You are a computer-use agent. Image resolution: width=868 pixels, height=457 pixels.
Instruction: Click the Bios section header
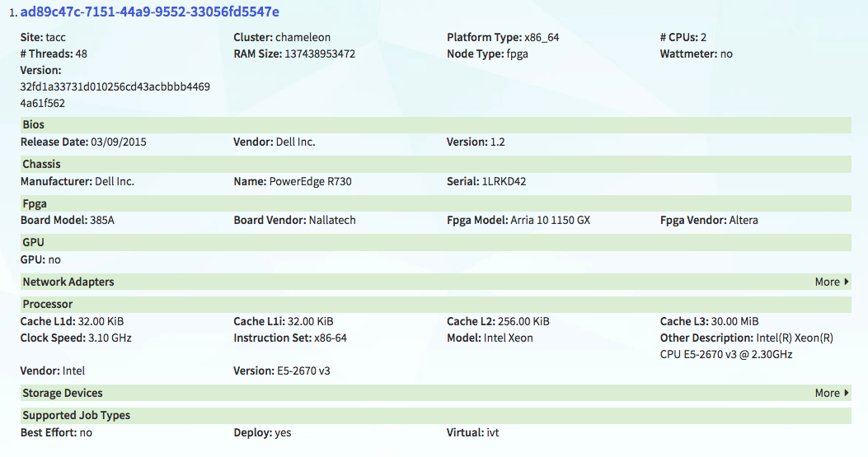point(436,124)
